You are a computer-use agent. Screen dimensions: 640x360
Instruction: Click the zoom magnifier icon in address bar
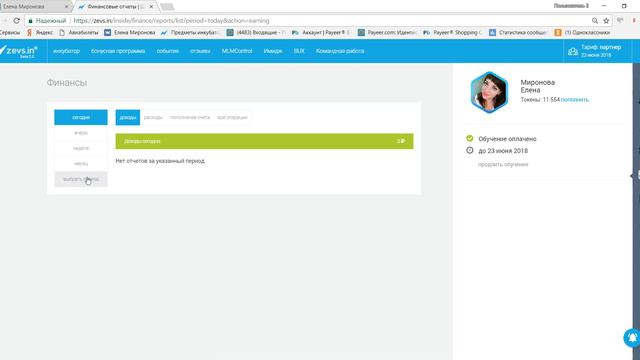click(595, 20)
